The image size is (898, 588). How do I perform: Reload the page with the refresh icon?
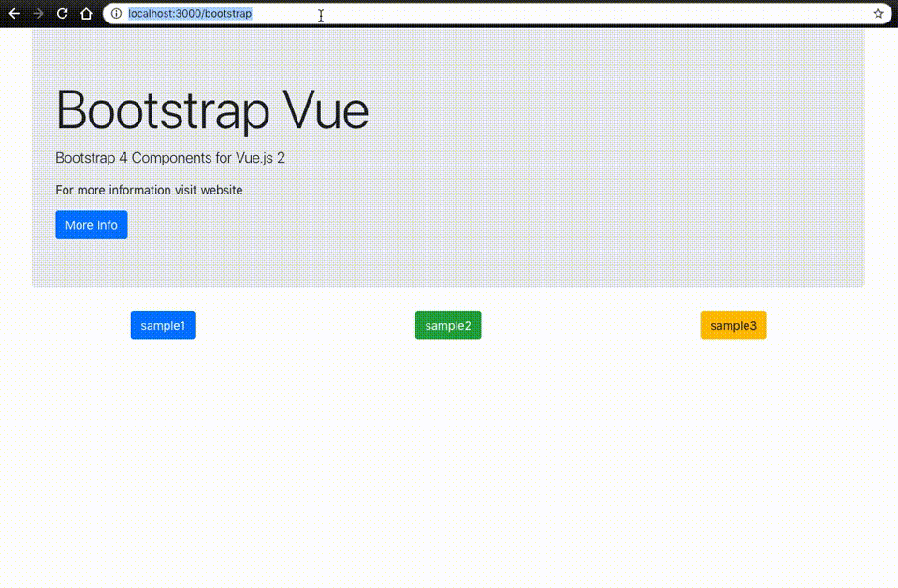point(63,13)
